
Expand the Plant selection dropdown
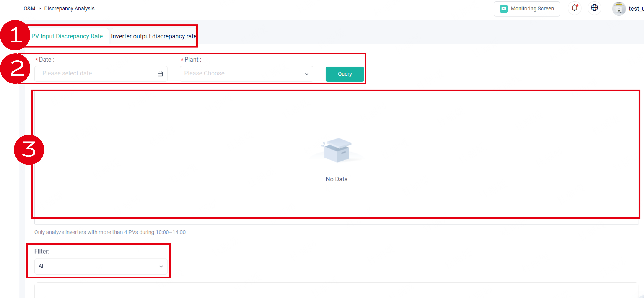246,73
